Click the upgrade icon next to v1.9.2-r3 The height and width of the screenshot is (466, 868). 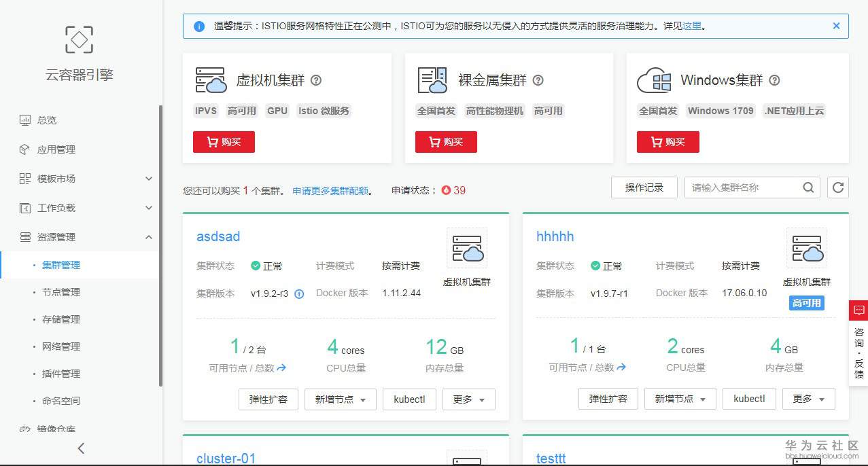(299, 294)
